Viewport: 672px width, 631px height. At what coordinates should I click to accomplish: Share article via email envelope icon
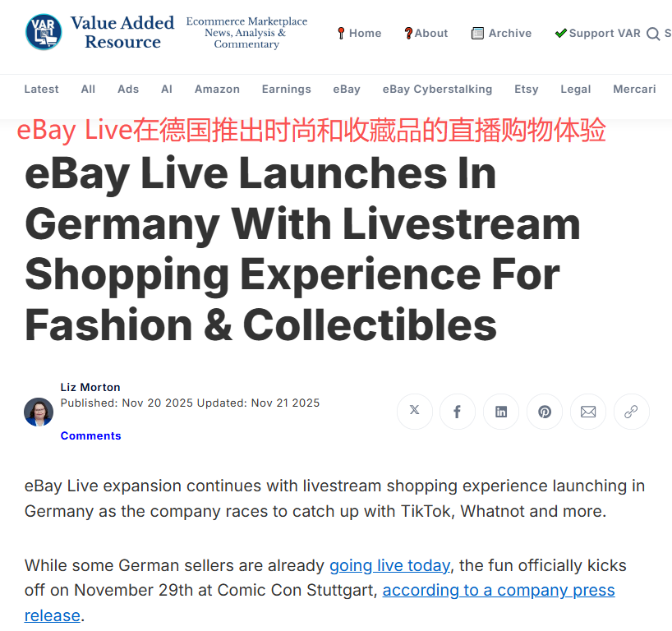coord(588,412)
